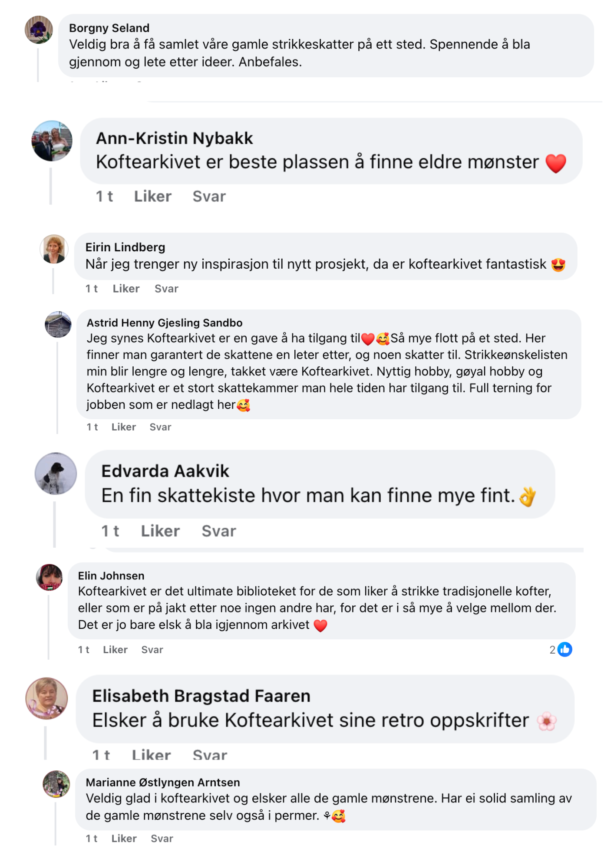
Task: Like Eirin Lindberg's comment
Action: pos(126,289)
